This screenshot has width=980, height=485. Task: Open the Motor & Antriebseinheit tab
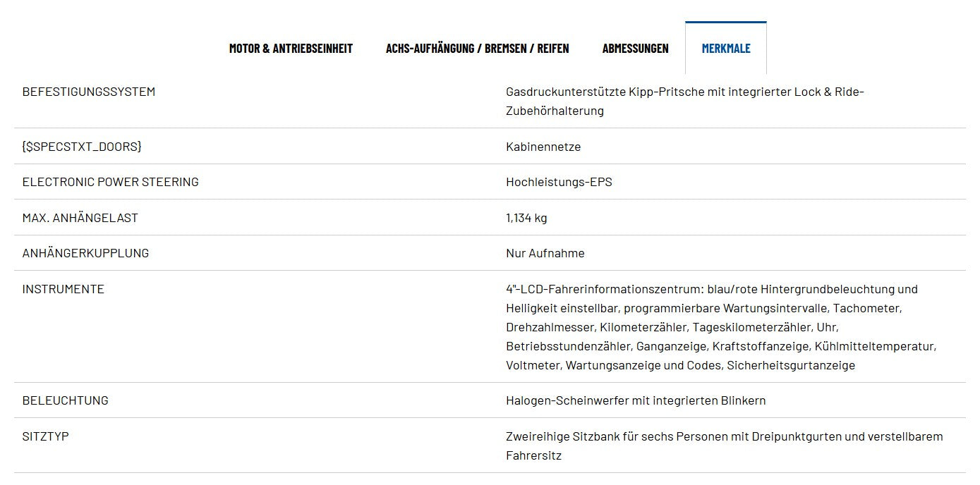pos(291,49)
